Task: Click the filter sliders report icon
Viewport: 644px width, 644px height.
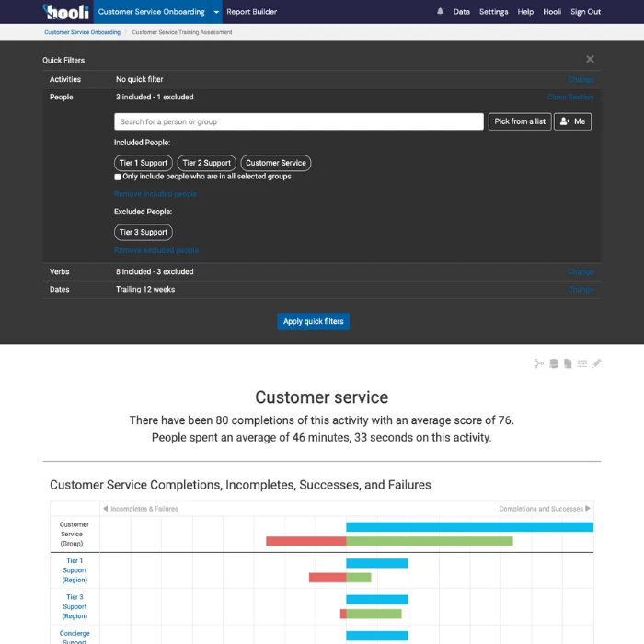Action: pos(582,363)
